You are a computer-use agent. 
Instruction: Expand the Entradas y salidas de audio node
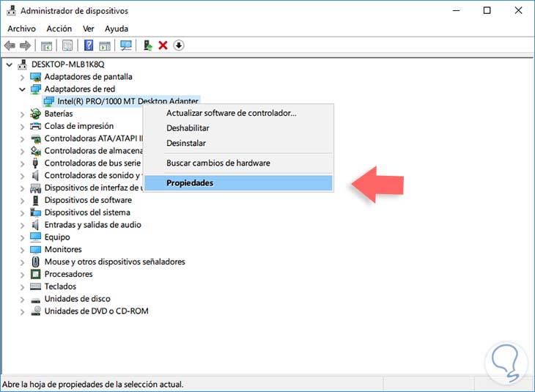coord(22,226)
